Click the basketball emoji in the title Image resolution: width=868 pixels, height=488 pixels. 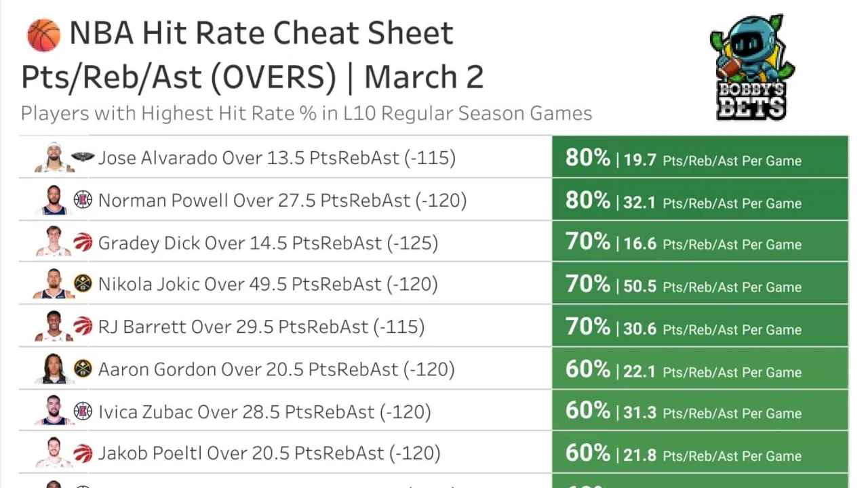click(x=43, y=35)
